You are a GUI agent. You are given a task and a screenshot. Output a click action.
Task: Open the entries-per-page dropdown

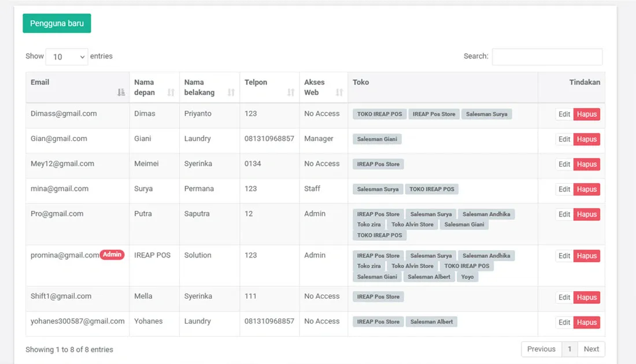tap(67, 57)
